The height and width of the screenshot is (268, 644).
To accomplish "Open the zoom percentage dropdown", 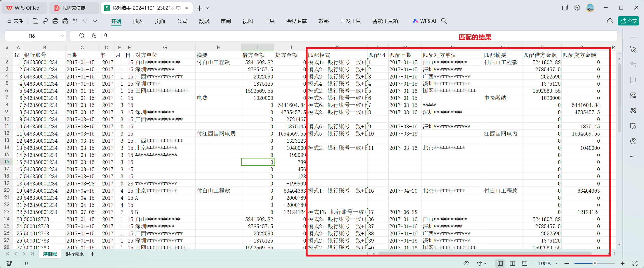I will 556,263.
